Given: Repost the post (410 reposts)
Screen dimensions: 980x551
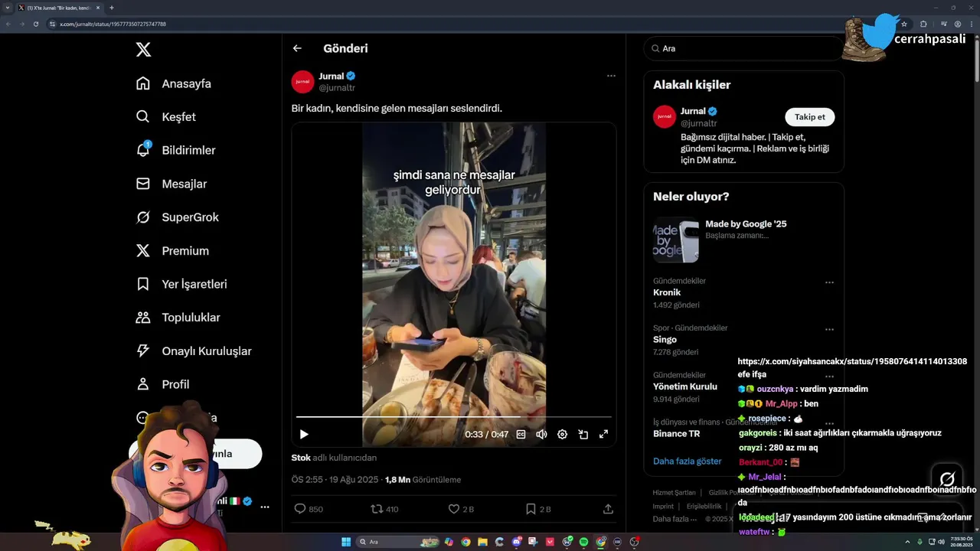Looking at the screenshot, I should click(x=384, y=509).
